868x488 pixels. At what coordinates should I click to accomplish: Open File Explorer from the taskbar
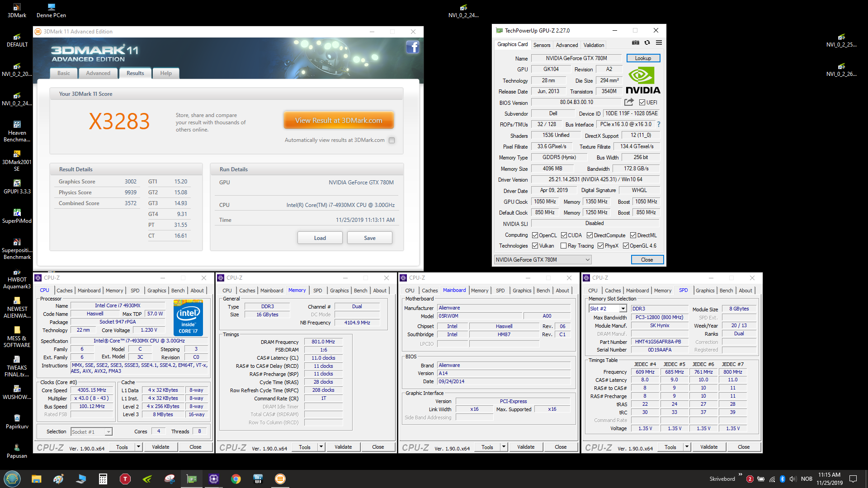(x=37, y=479)
